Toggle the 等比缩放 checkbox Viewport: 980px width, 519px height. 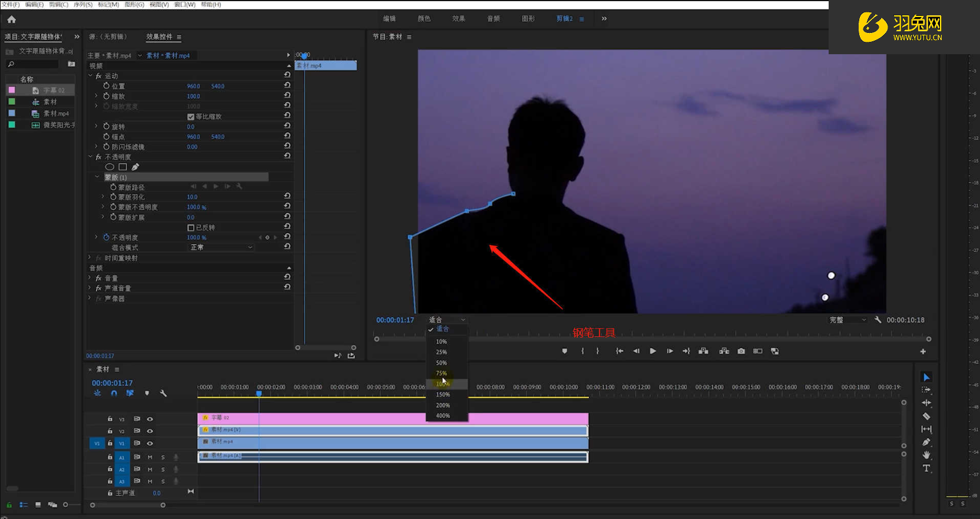(x=191, y=117)
